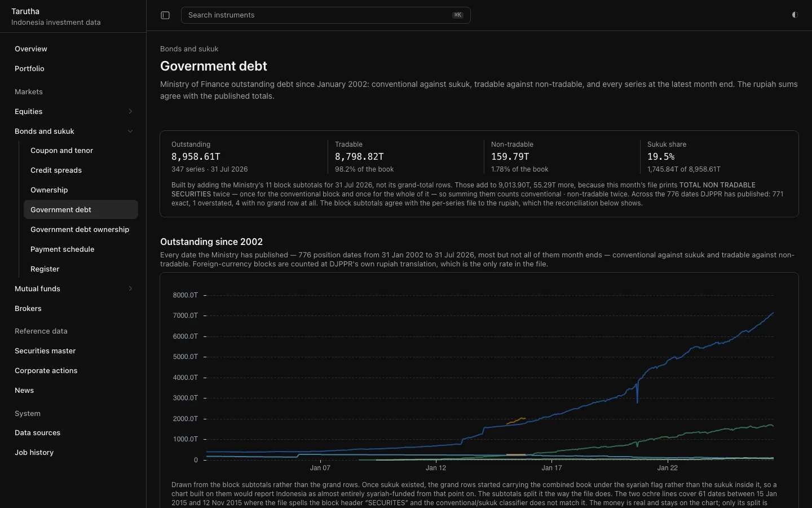The height and width of the screenshot is (508, 812).
Task: Open the Register page
Action: [81, 269]
